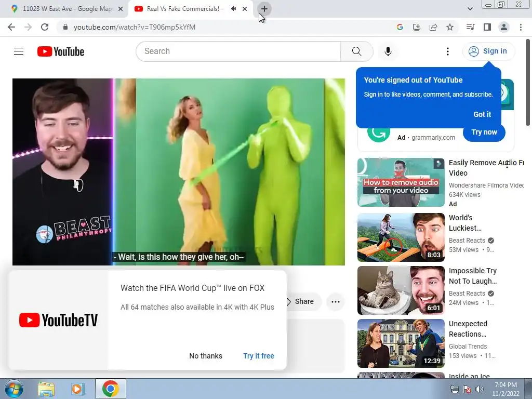Bookmark this page with the star icon
Viewport: 532px width, 399px height.
(450, 27)
